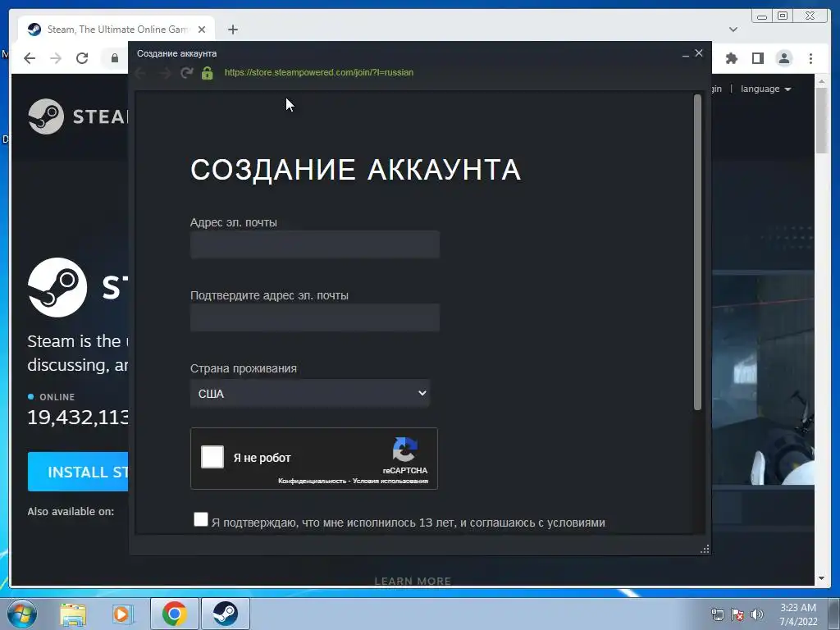Click the INSTALL STEAM button
The width and height of the screenshot is (840, 630).
click(x=78, y=472)
